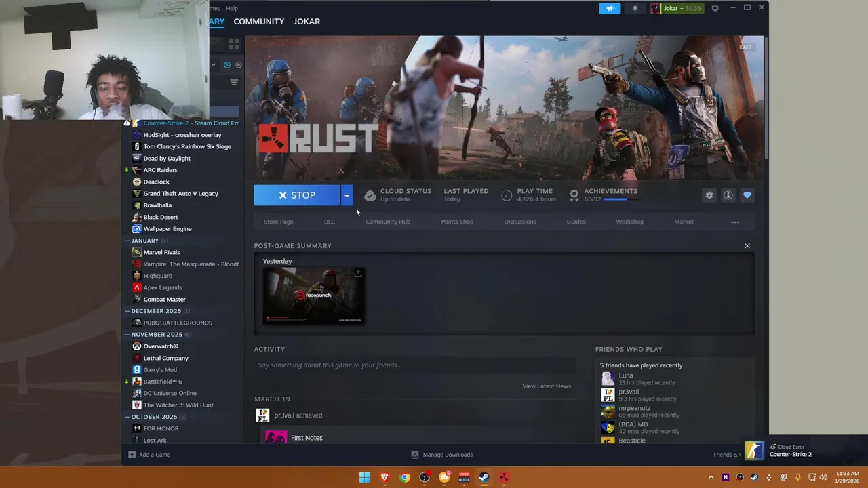Open the Community Hub link
868x488 pixels.
(x=388, y=222)
